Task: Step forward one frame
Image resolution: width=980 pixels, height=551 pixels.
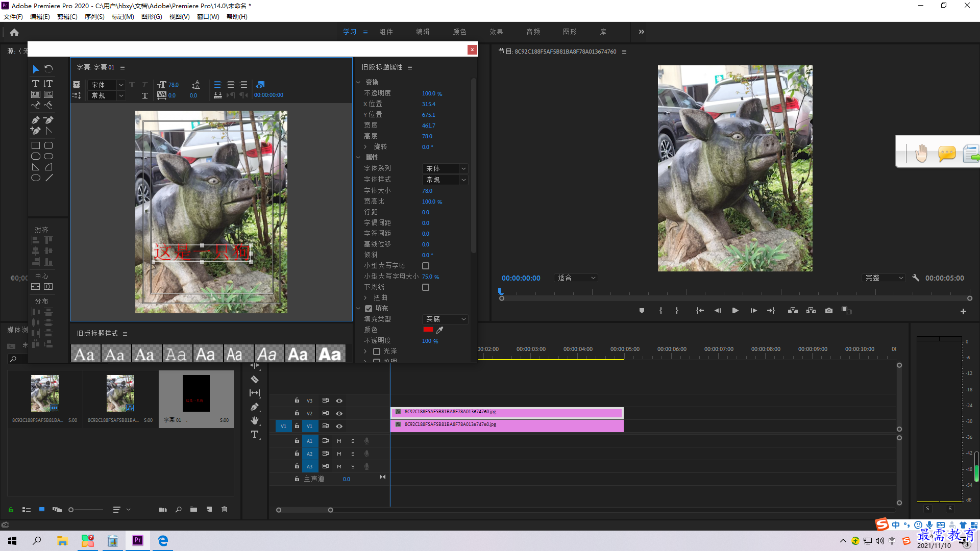Action: 753,311
